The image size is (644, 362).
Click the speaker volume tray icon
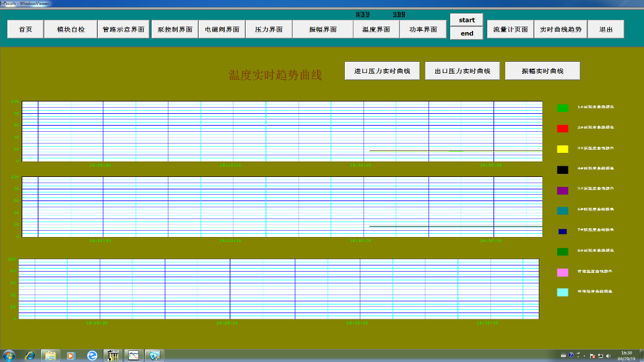(x=607, y=355)
